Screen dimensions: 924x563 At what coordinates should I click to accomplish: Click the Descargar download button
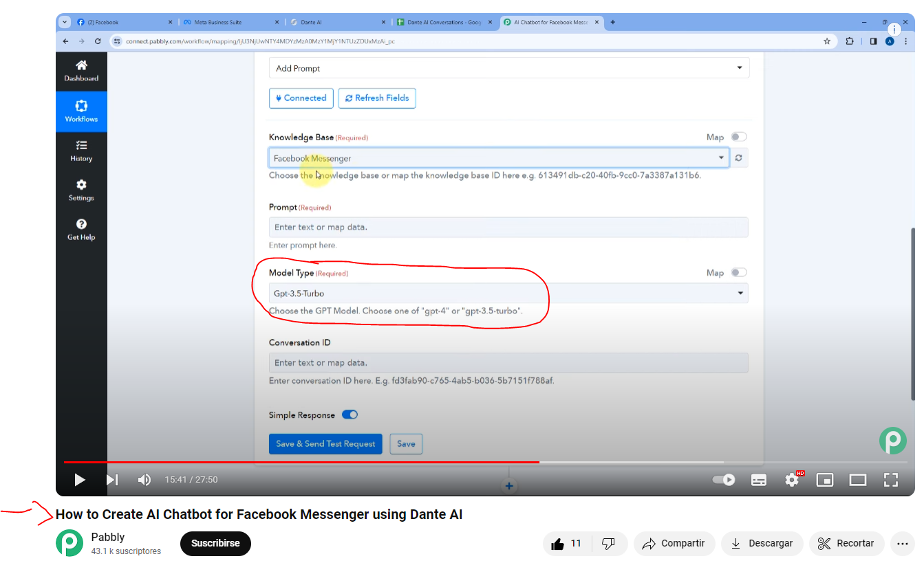pyautogui.click(x=762, y=544)
